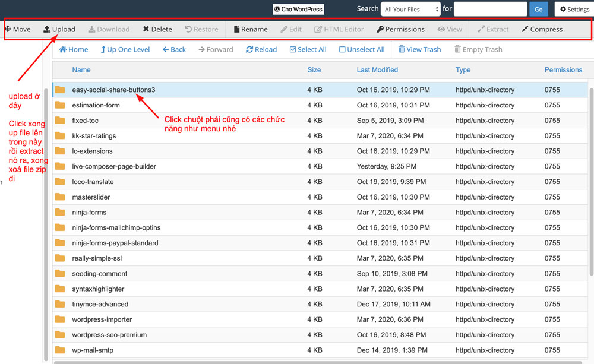Go Back in folder history
The width and height of the screenshot is (594, 364).
[x=174, y=50]
